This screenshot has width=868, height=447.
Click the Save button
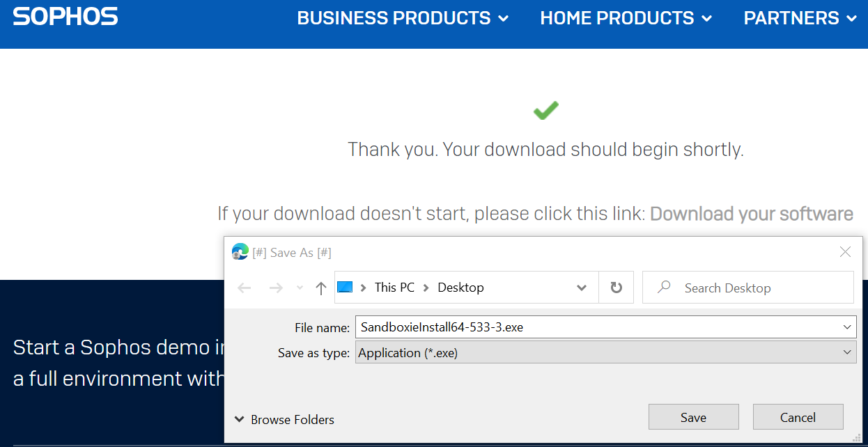[693, 417]
